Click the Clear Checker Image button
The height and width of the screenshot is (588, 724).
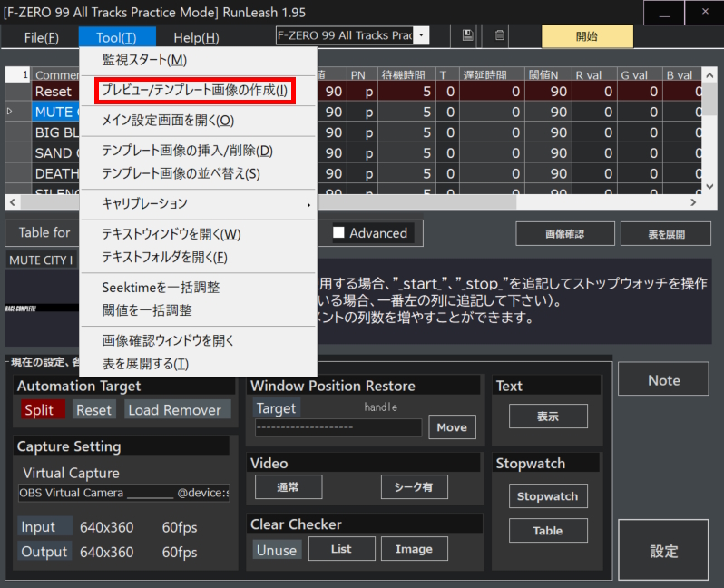(415, 549)
